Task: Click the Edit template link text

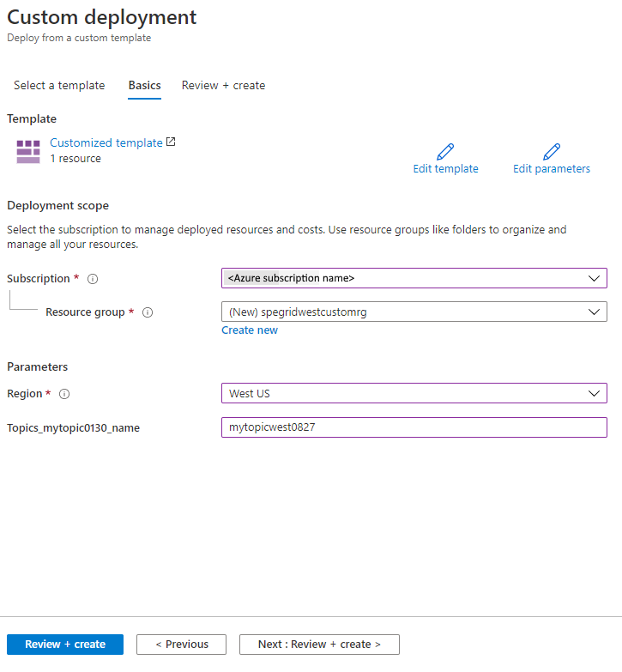Action: (x=445, y=169)
